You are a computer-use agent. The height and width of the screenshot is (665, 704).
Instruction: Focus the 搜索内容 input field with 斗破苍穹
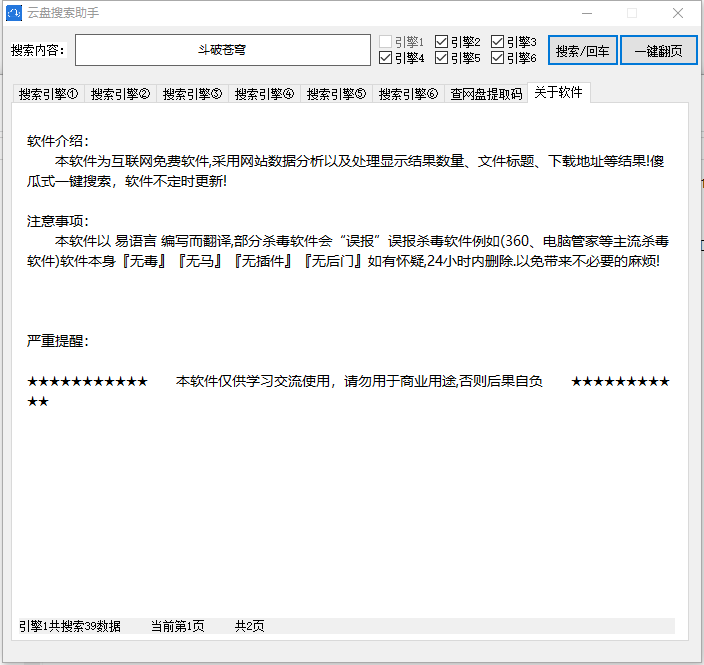click(x=223, y=50)
